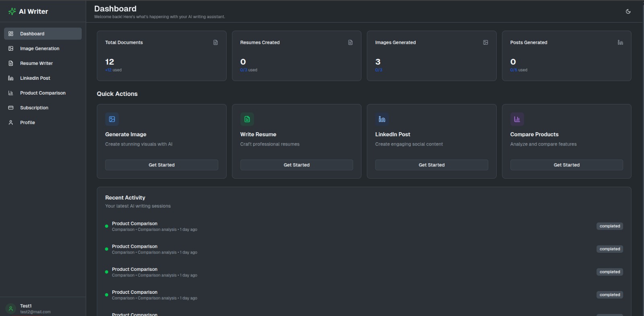This screenshot has height=316, width=644.
Task: Click the green Write Resume card icon
Action: (247, 119)
